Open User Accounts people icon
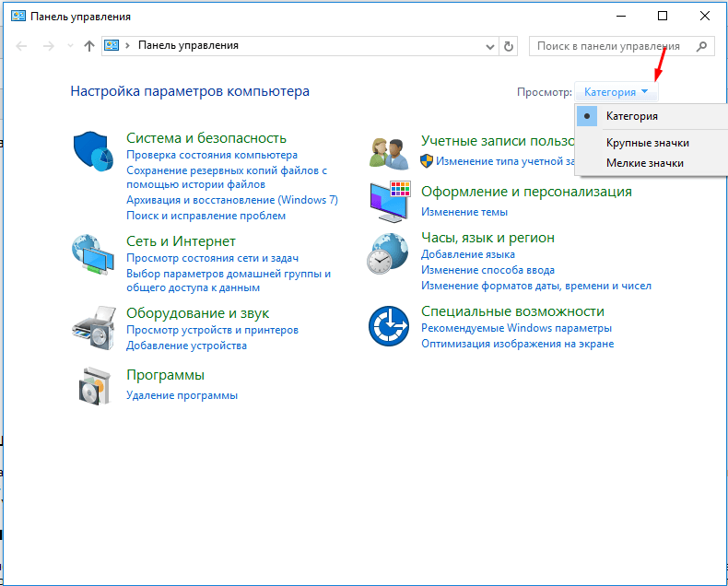 389,153
